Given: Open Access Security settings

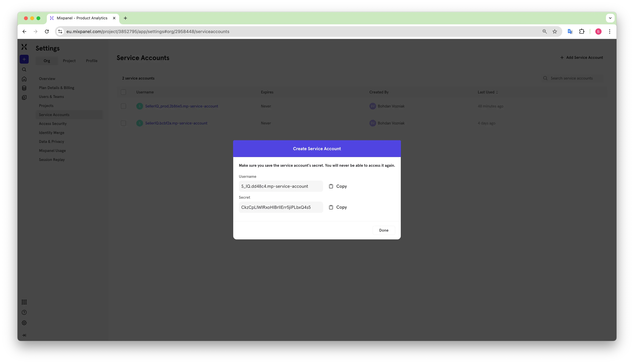Looking at the screenshot, I should point(53,124).
